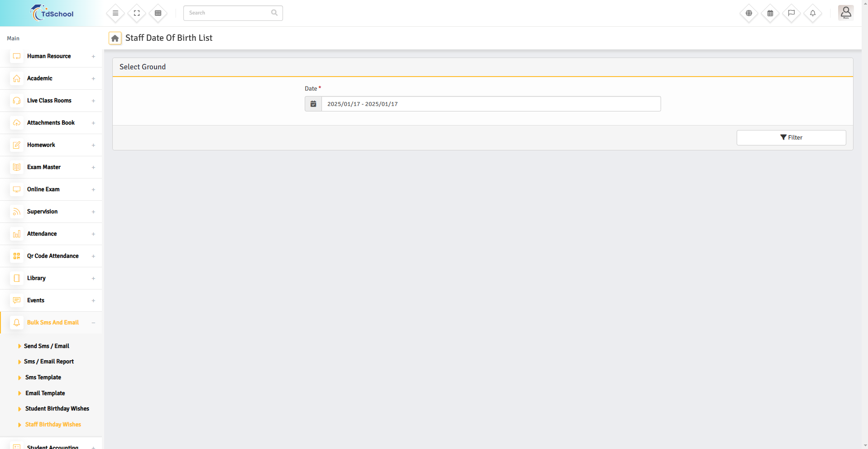Open the notifications bell icon
This screenshot has height=449, width=868.
(x=813, y=13)
